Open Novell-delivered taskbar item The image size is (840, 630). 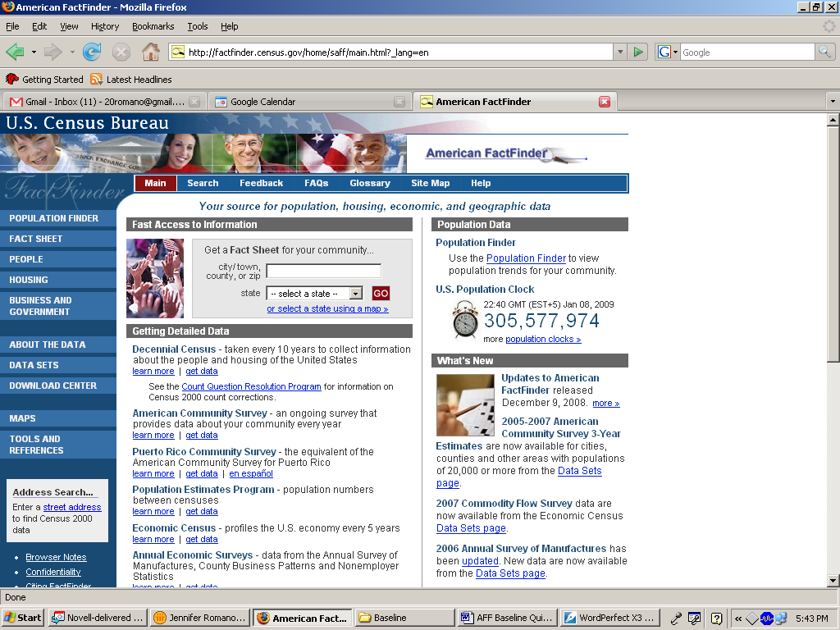[x=98, y=618]
